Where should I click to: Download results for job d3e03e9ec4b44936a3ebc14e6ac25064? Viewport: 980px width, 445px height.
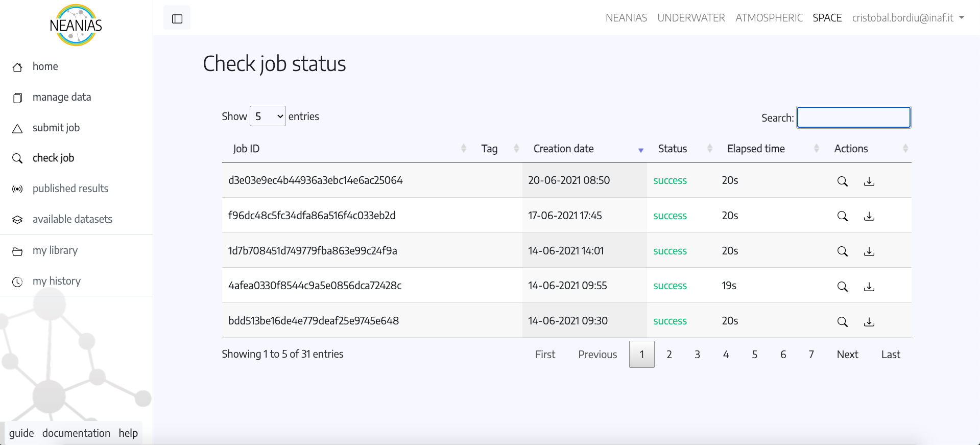coord(869,181)
